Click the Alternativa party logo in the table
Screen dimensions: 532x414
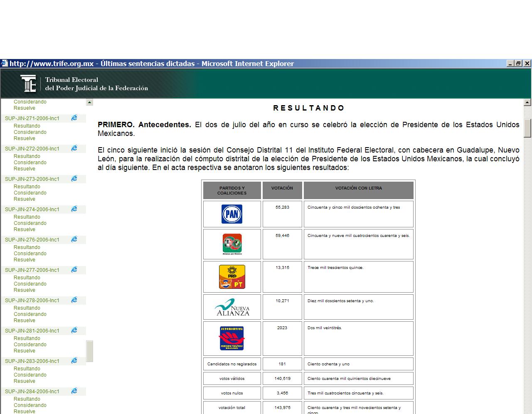232,338
